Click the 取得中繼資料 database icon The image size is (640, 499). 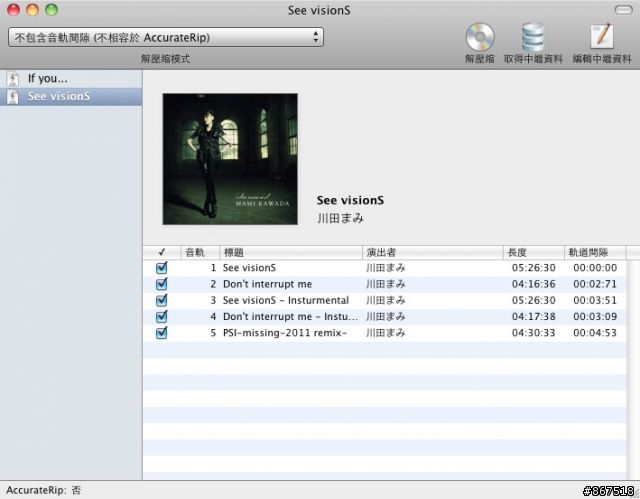533,37
